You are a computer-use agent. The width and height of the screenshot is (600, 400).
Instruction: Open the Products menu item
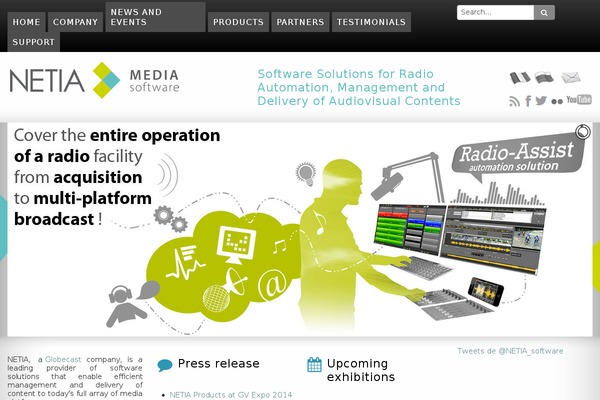[x=238, y=22]
